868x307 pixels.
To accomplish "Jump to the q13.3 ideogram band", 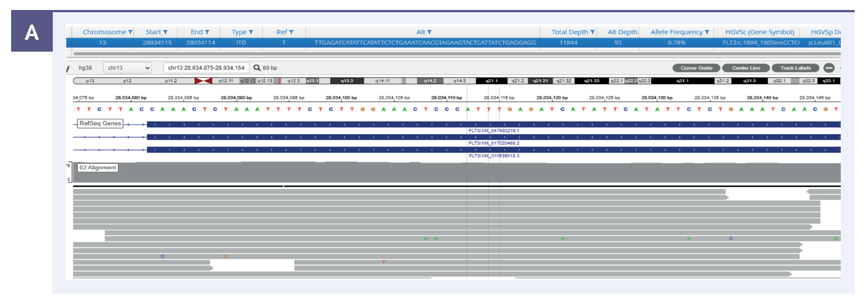I will [x=347, y=81].
